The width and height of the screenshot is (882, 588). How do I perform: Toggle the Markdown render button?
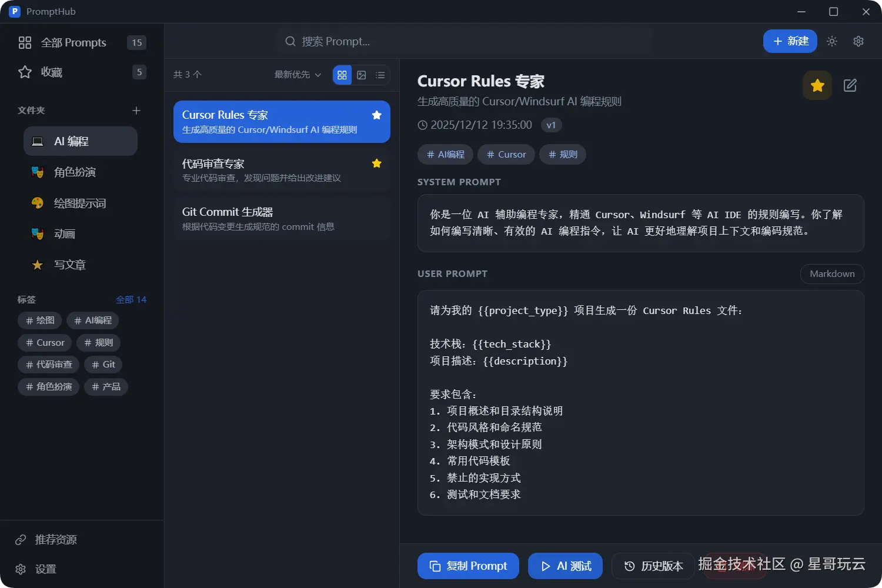(x=832, y=274)
